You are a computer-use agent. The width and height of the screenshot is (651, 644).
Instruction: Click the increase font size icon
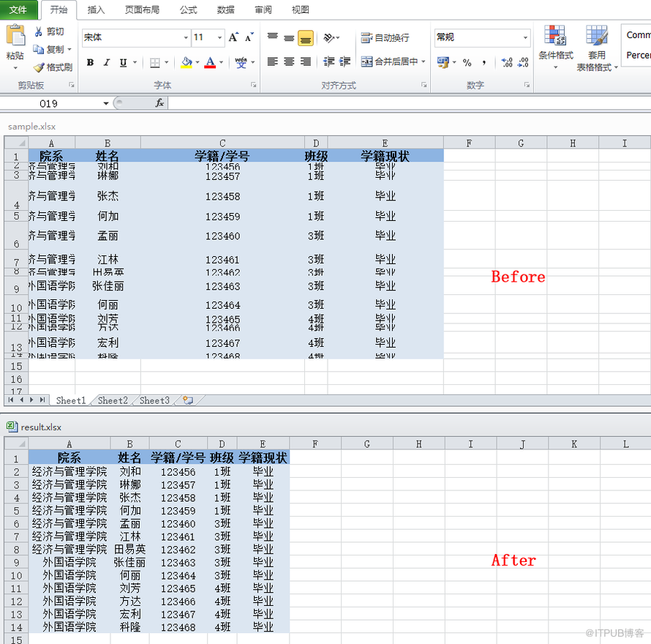tap(233, 37)
